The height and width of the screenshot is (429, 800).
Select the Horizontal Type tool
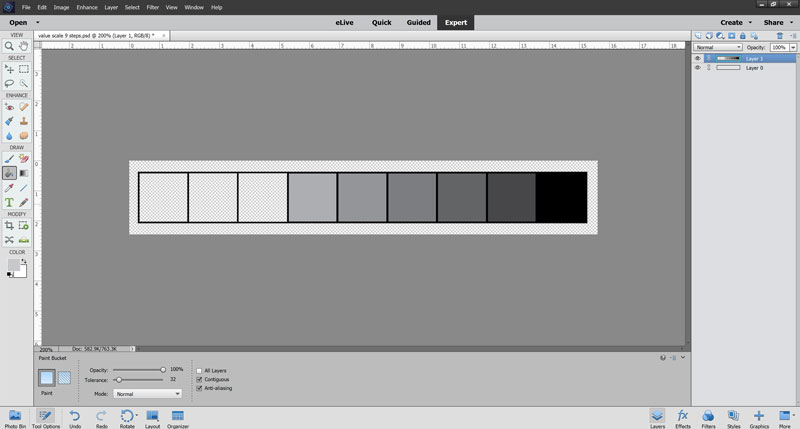point(9,203)
